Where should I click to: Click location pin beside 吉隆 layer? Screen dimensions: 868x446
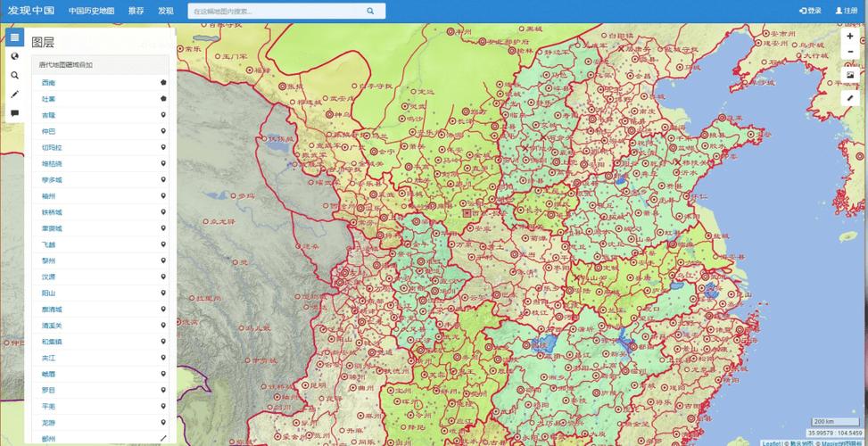coord(163,115)
